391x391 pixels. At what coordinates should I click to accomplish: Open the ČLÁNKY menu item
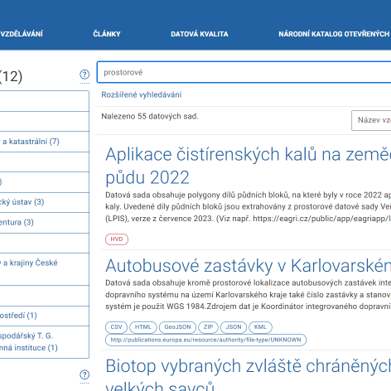pos(107,34)
